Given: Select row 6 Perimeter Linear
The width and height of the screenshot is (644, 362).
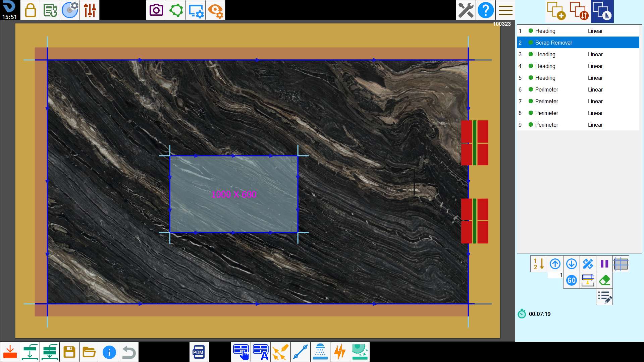Looking at the screenshot, I should point(578,89).
